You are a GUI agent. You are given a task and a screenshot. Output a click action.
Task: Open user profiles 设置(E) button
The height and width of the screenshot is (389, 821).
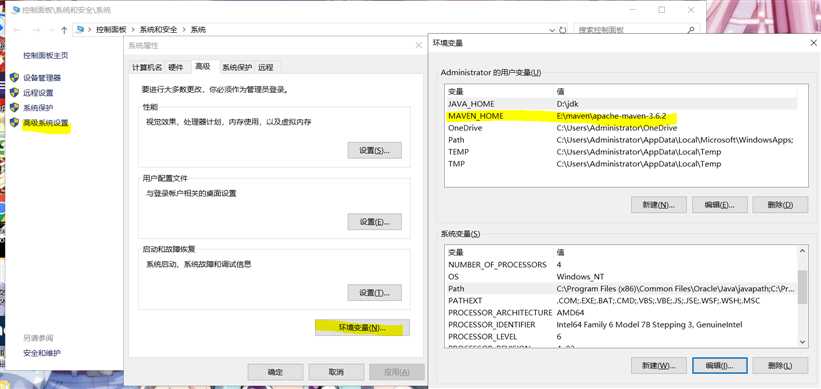click(374, 221)
